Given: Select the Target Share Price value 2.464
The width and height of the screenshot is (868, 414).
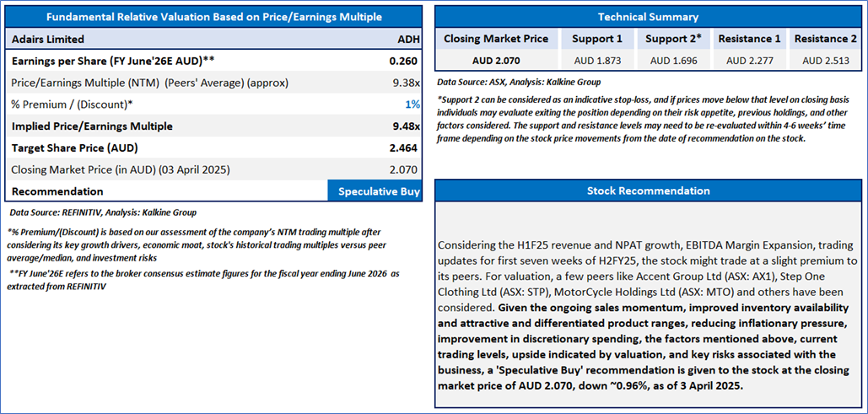Looking at the screenshot, I should pos(404,148).
